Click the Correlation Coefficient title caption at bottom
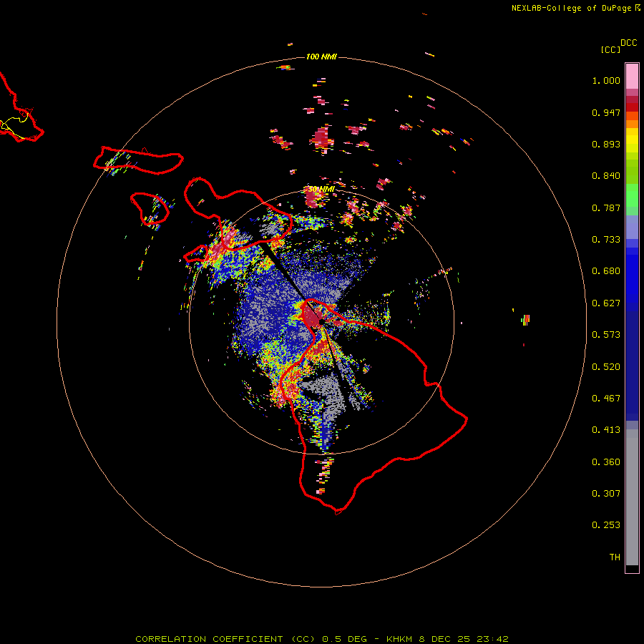The image size is (644, 644). pyautogui.click(x=322, y=639)
